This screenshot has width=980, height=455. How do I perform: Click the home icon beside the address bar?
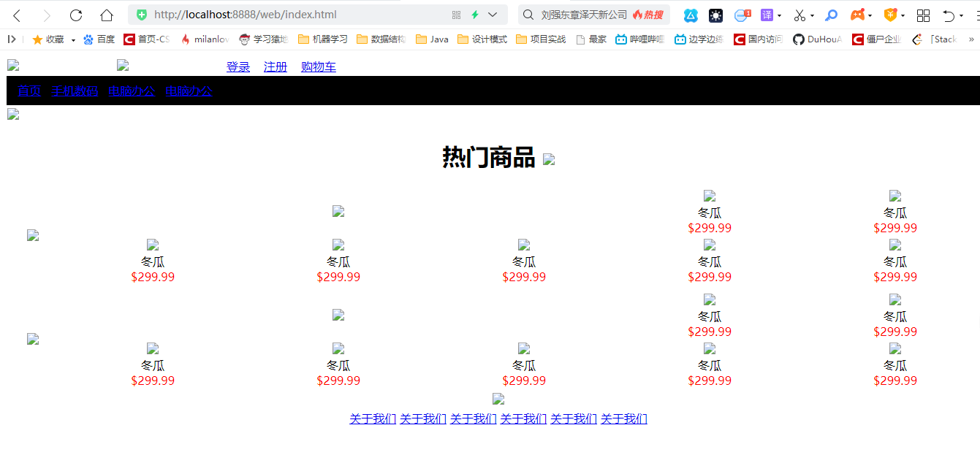coord(107,14)
